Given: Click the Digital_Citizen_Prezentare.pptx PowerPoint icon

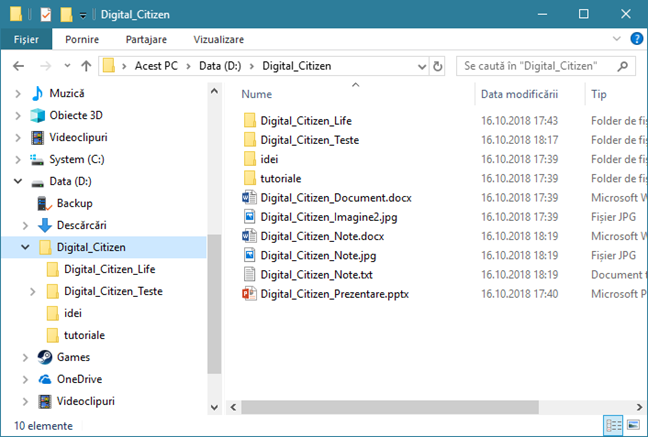Looking at the screenshot, I should [x=249, y=294].
